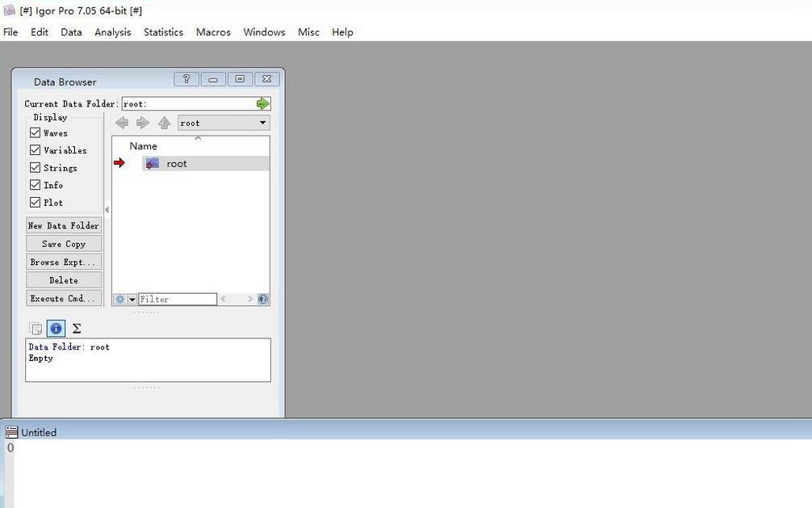Disable the Strings display checkbox
Viewport: 812px width, 508px height.
coord(36,167)
